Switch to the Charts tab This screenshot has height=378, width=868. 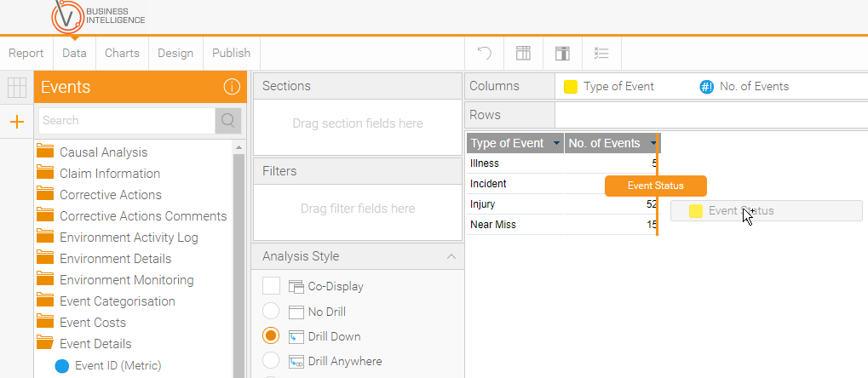coord(122,53)
